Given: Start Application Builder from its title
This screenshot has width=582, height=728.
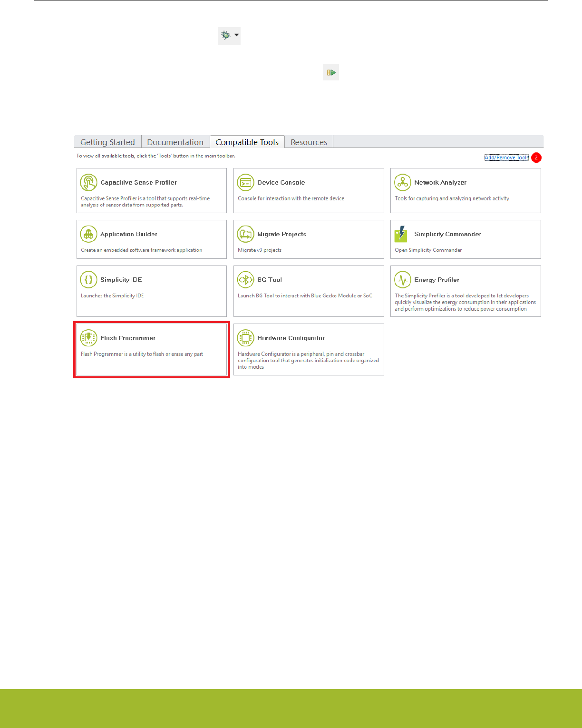Looking at the screenshot, I should [x=129, y=234].
